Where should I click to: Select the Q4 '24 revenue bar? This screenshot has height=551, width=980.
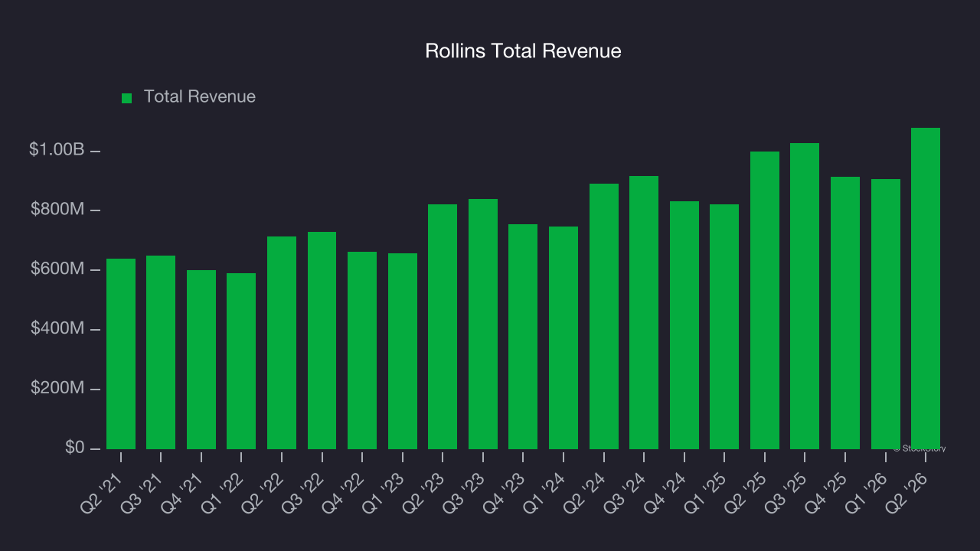(684, 325)
